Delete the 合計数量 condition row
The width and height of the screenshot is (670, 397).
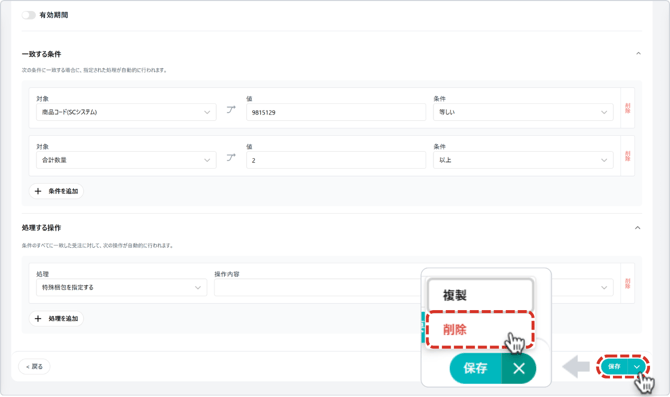point(627,156)
